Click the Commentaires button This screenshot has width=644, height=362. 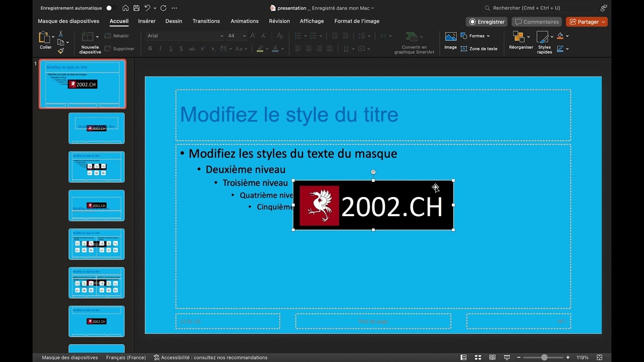537,22
